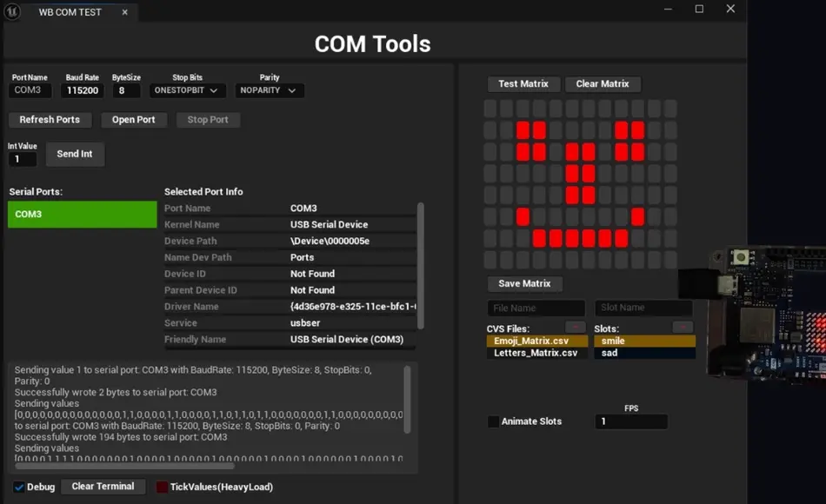Image resolution: width=826 pixels, height=504 pixels.
Task: Expand the Parity NOPARITY dropdown
Action: [x=269, y=90]
